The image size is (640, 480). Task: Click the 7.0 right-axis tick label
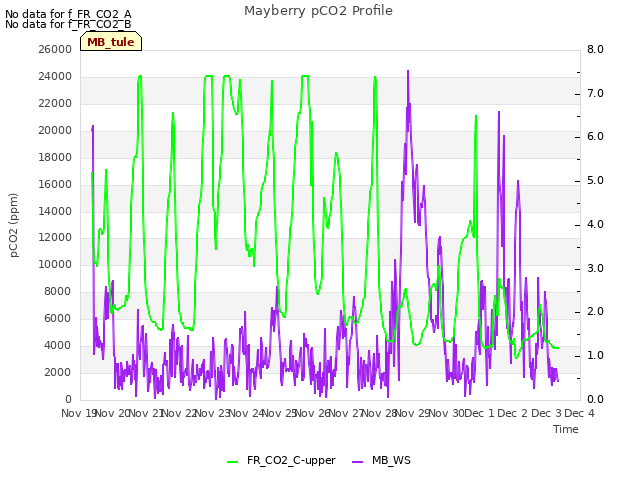pos(595,93)
